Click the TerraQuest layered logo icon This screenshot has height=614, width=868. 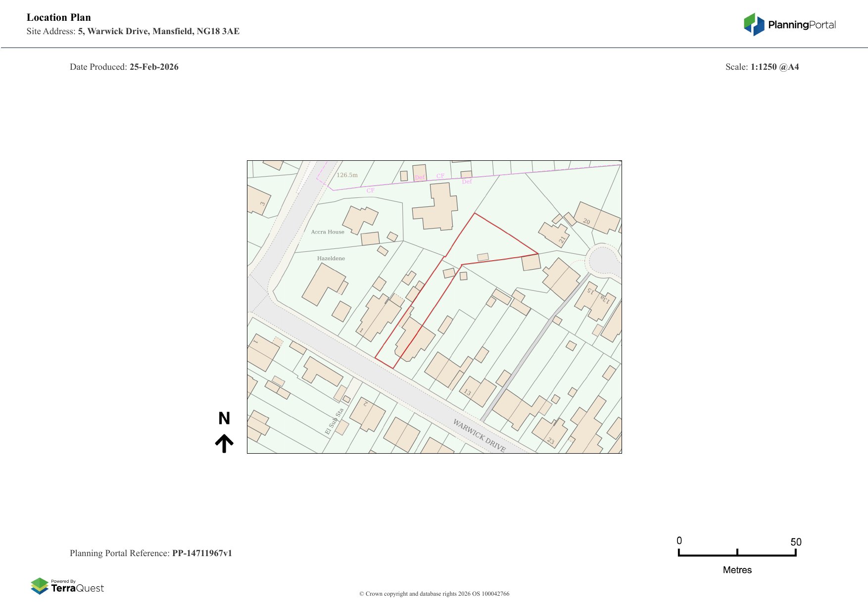(x=40, y=586)
